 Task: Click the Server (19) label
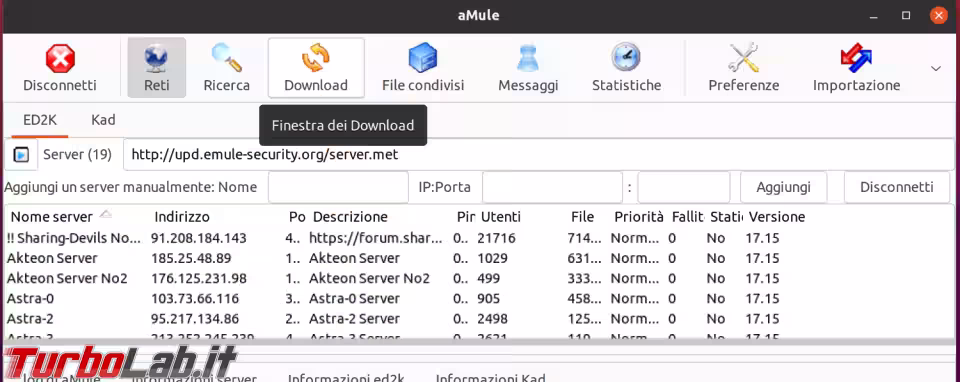tap(77, 155)
